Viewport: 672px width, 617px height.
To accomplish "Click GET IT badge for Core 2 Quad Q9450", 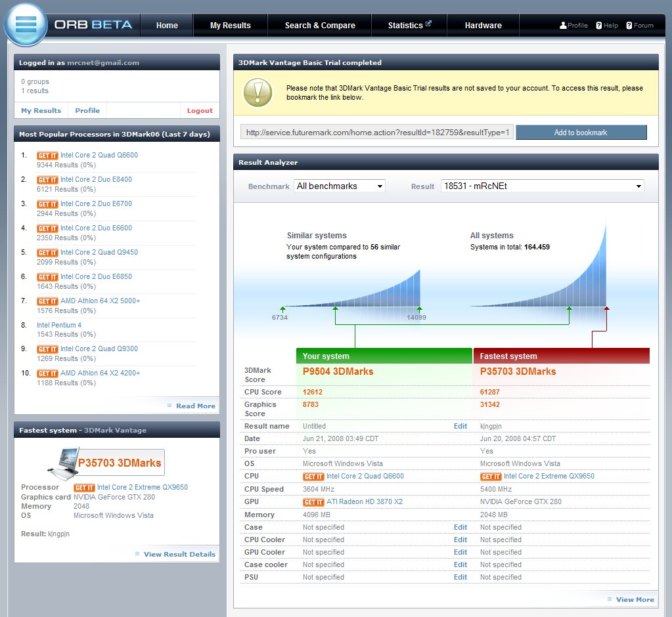I will [x=47, y=253].
